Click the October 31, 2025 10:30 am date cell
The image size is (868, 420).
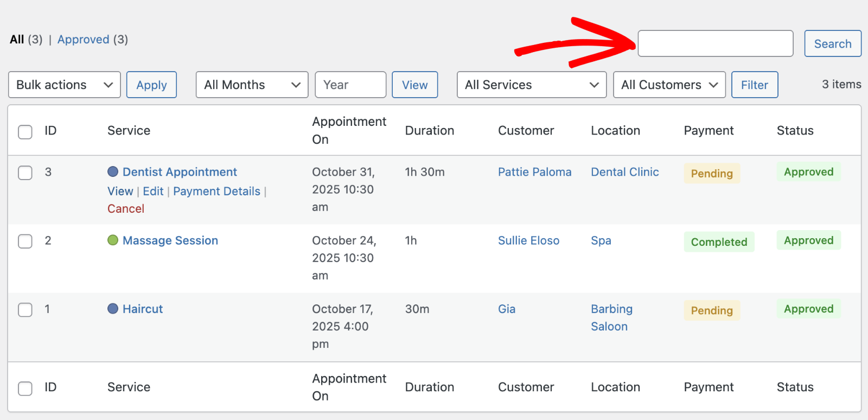(x=343, y=189)
